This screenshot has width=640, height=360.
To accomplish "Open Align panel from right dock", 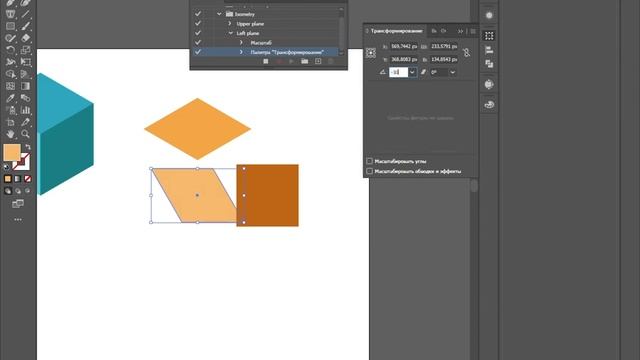I will (489, 50).
